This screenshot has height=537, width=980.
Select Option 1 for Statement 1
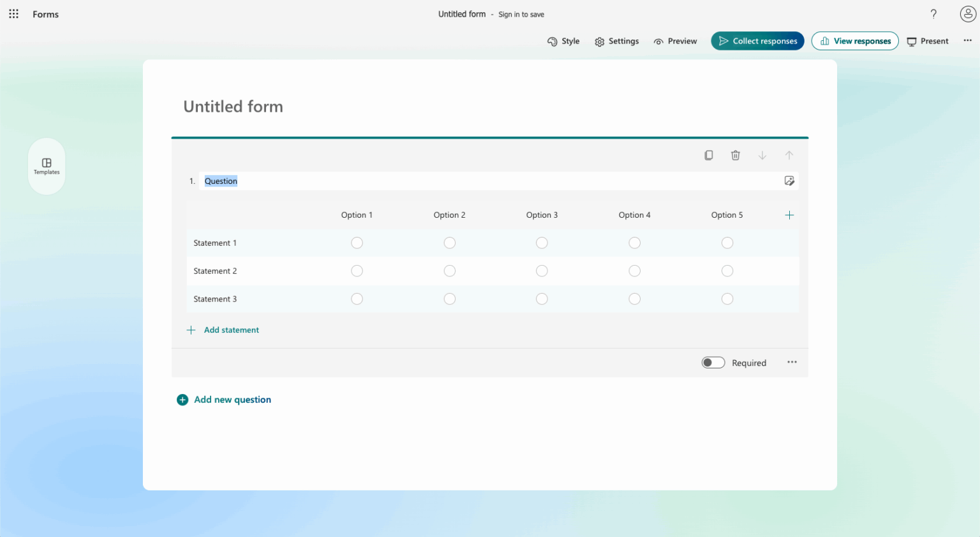coord(357,243)
